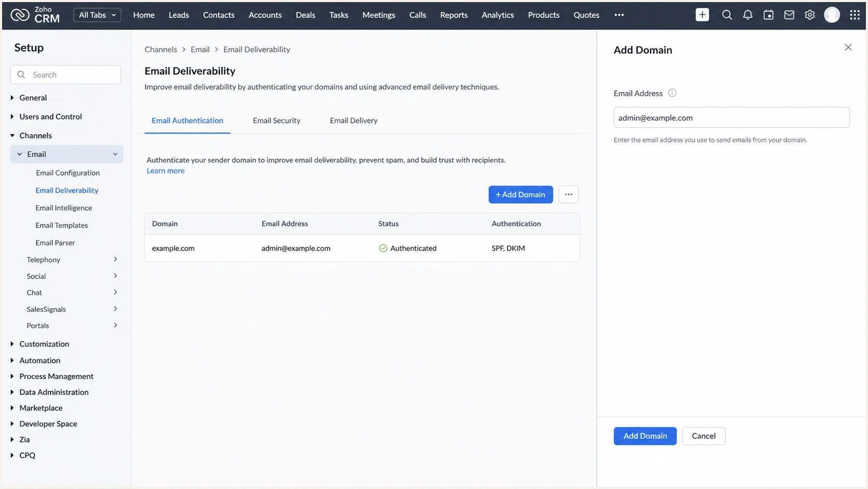This screenshot has width=868, height=489.
Task: Open the more options button beside Add Domain
Action: [568, 194]
